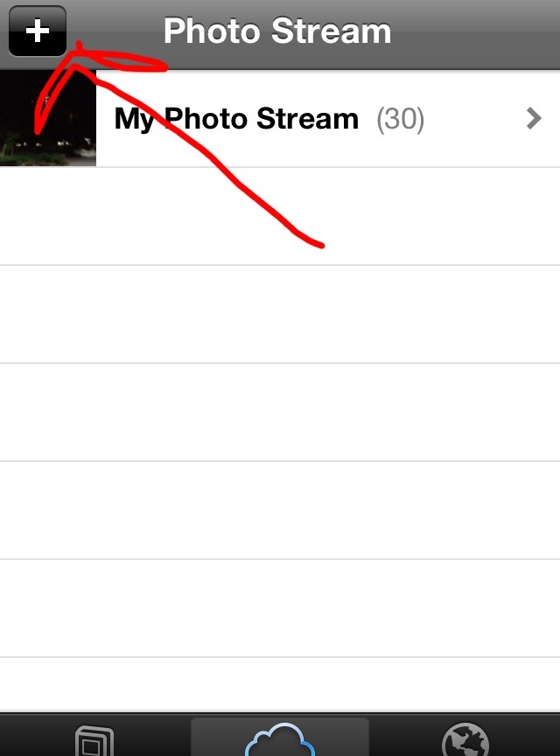Image resolution: width=560 pixels, height=756 pixels.
Task: Click the stacked rectangles icon in bottom bar
Action: (94, 740)
